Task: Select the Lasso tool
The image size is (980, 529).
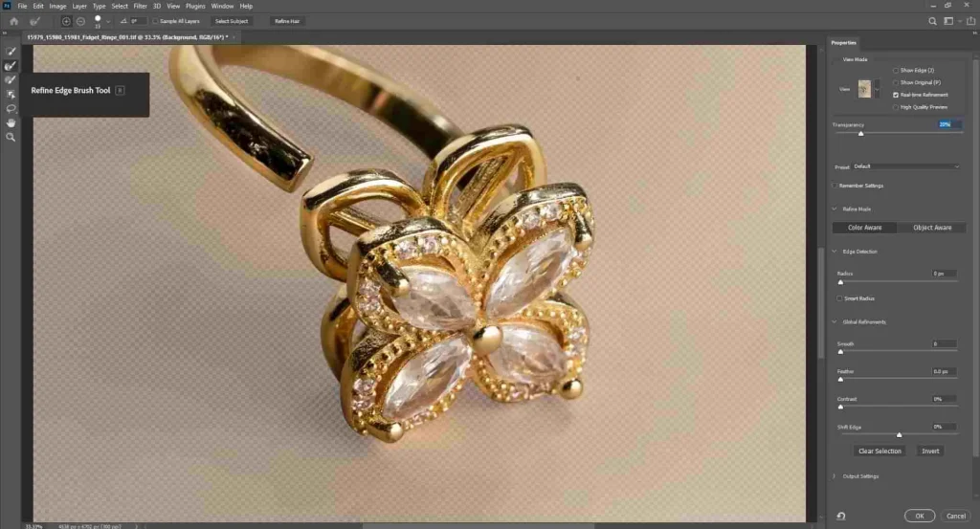Action: tap(11, 109)
